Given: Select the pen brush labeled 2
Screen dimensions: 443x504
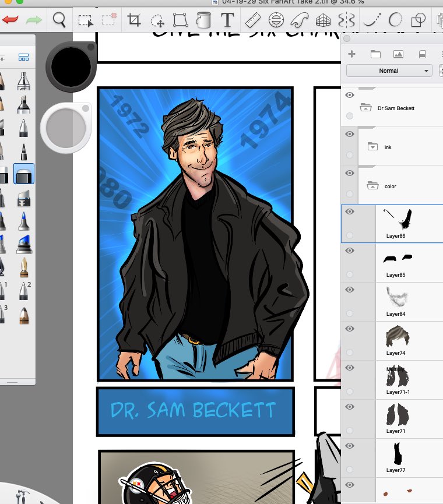Looking at the screenshot, I should [24, 291].
